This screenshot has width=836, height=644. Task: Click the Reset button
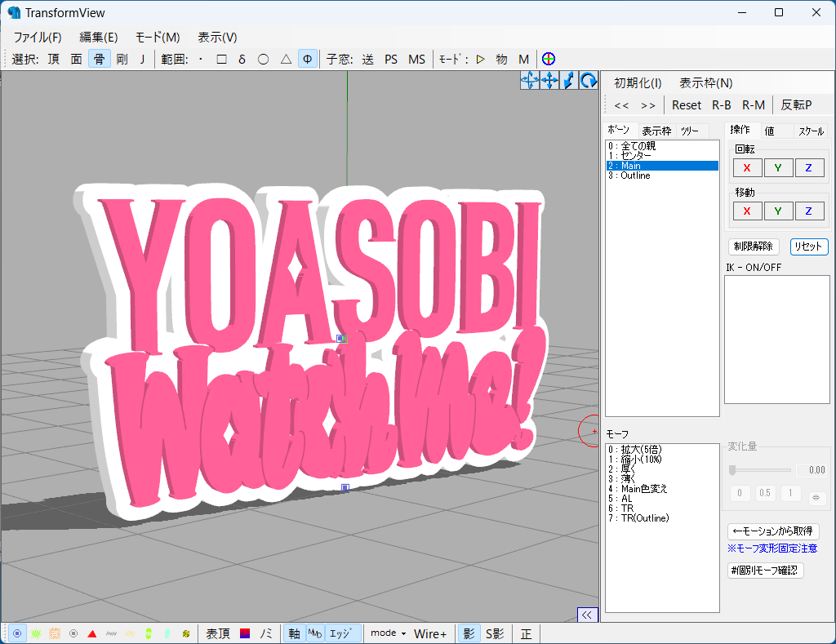687,105
